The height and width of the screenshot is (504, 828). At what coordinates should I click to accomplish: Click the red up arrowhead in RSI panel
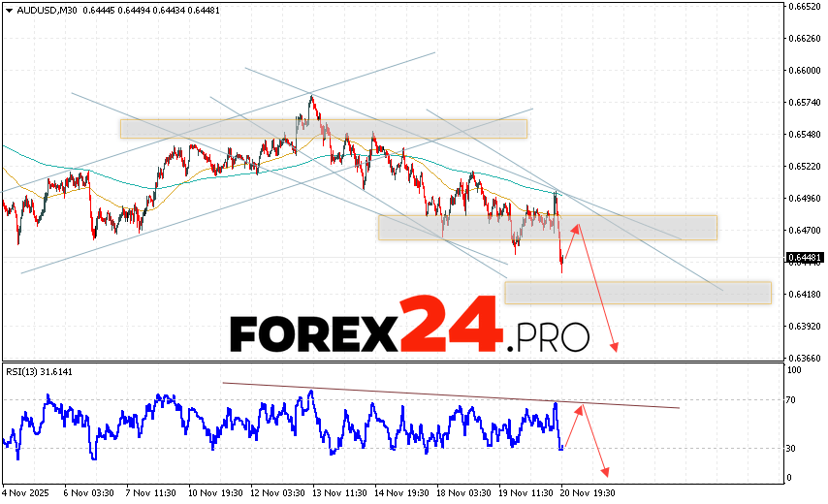click(x=581, y=409)
